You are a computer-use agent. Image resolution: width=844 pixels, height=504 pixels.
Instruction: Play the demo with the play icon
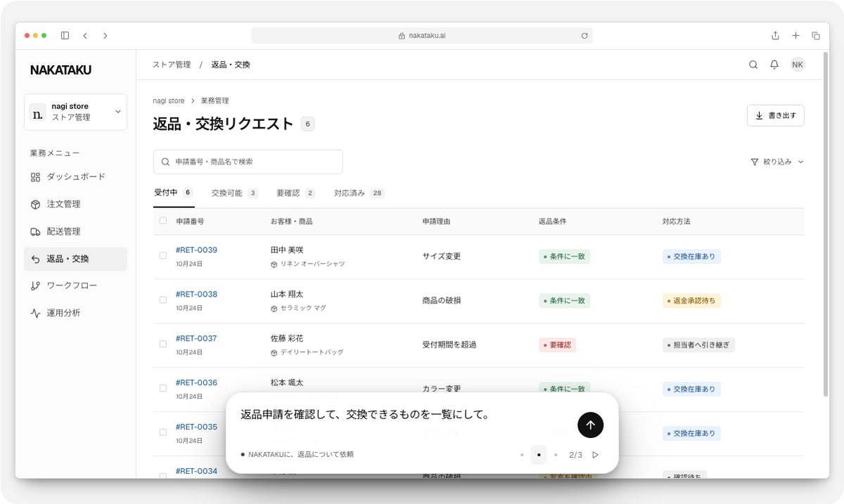coord(596,455)
